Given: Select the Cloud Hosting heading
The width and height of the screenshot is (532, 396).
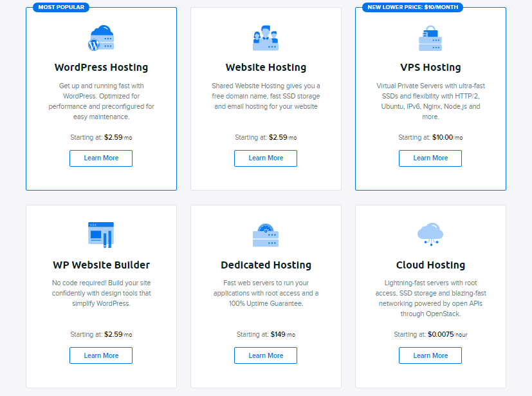Looking at the screenshot, I should pyautogui.click(x=430, y=265).
